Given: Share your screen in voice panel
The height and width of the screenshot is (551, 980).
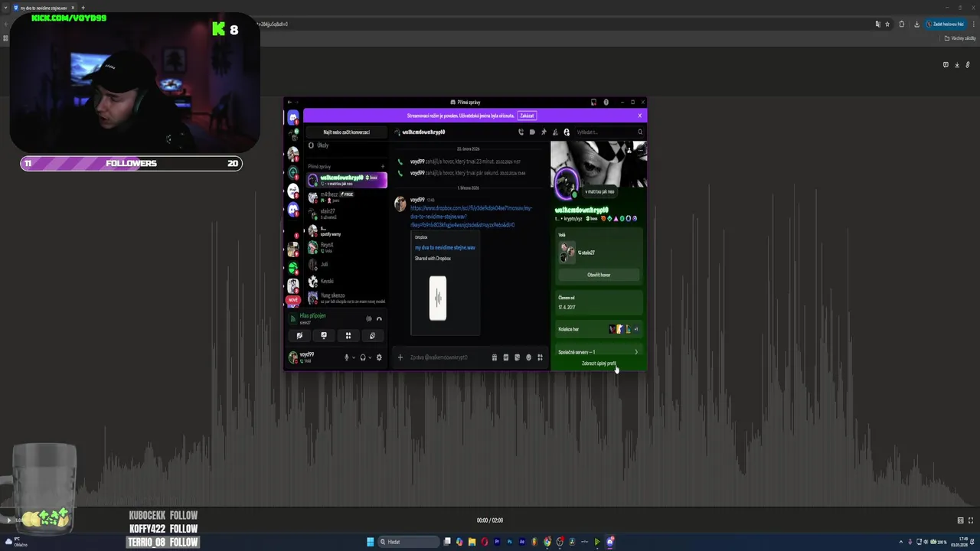Looking at the screenshot, I should (324, 335).
